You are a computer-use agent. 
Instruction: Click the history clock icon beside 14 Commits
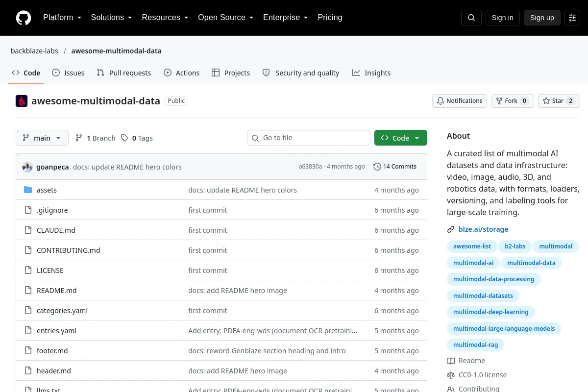[x=377, y=167]
